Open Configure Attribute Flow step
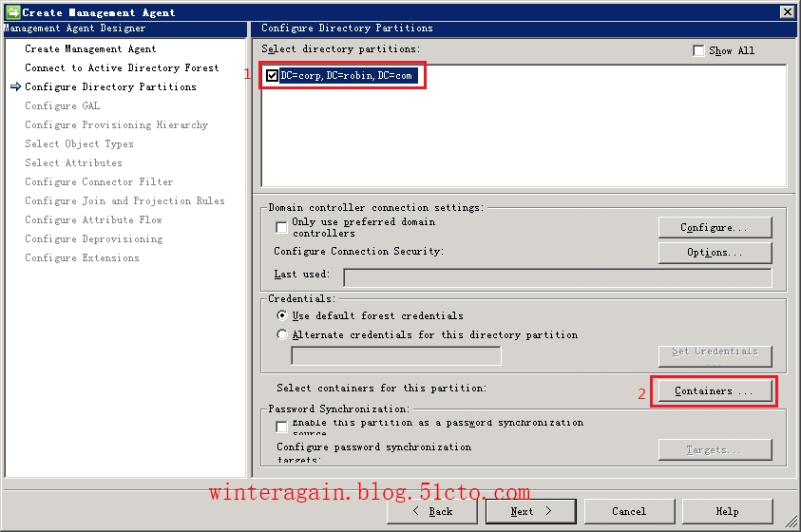The height and width of the screenshot is (532, 801). [93, 219]
